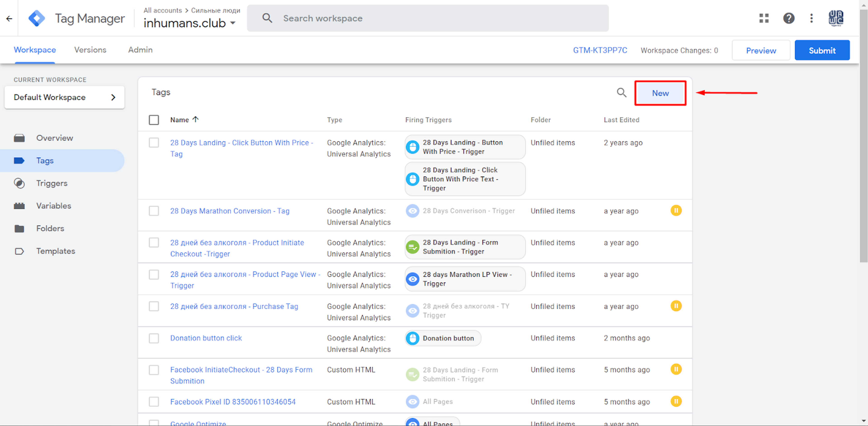Expand the Default Workspace selector
Viewport: 868px width, 426px height.
pyautogui.click(x=64, y=97)
